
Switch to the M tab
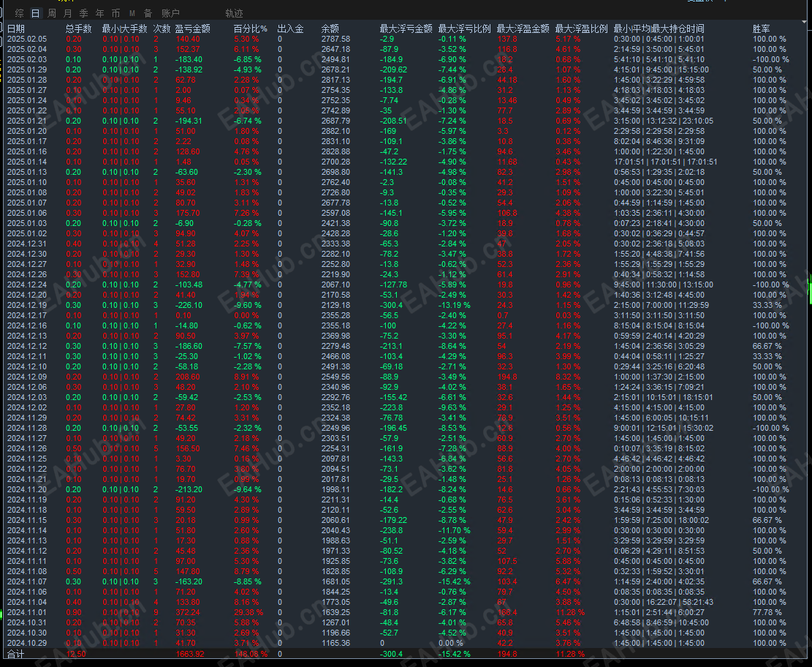tap(132, 13)
